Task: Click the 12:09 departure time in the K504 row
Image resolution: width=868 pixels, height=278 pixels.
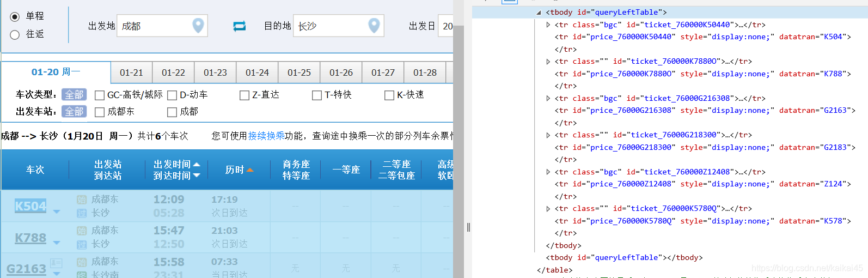Action: click(169, 200)
